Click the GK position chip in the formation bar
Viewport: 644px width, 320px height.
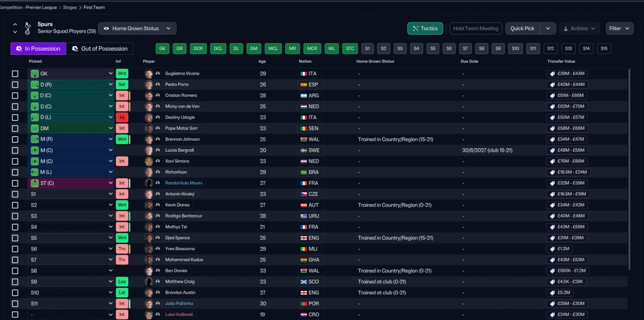162,49
